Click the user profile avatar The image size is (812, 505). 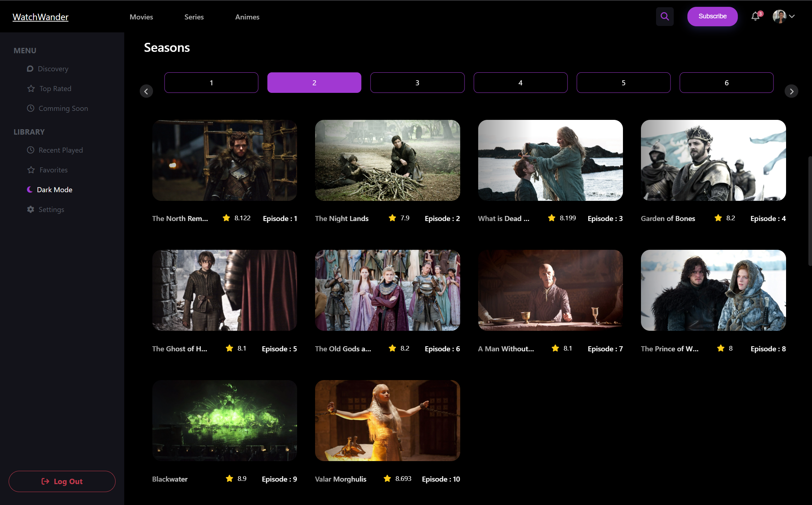[x=779, y=17]
